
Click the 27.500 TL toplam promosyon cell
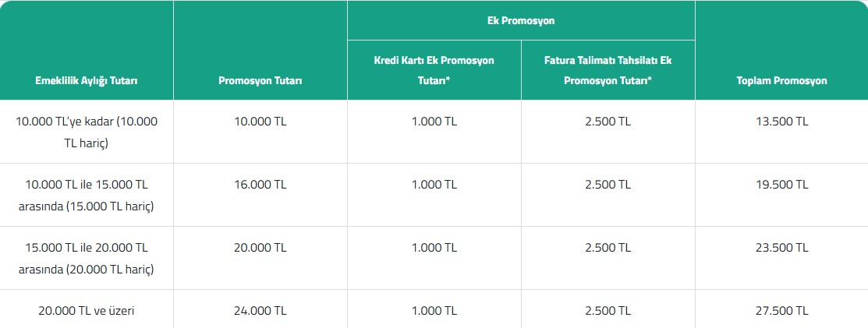coord(781,309)
